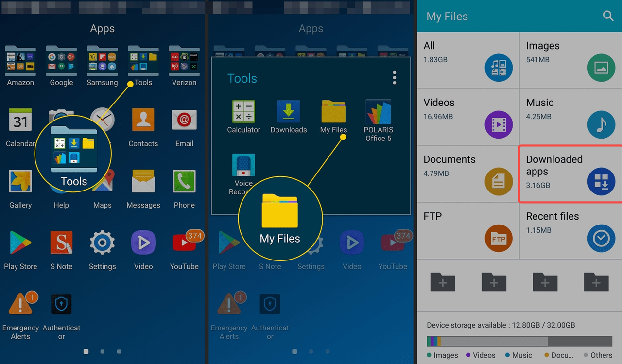Open Downloads in the Tools folder popup
This screenshot has width=622, height=364.
coord(289,117)
